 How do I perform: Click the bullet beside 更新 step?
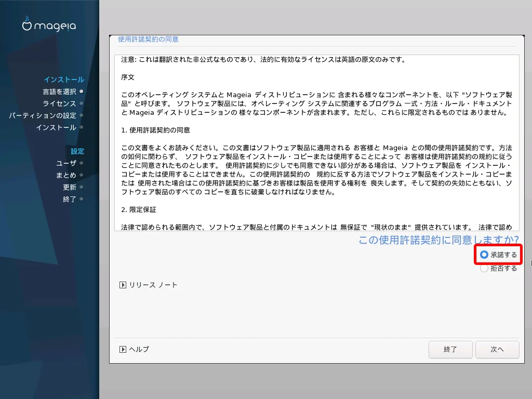82,187
